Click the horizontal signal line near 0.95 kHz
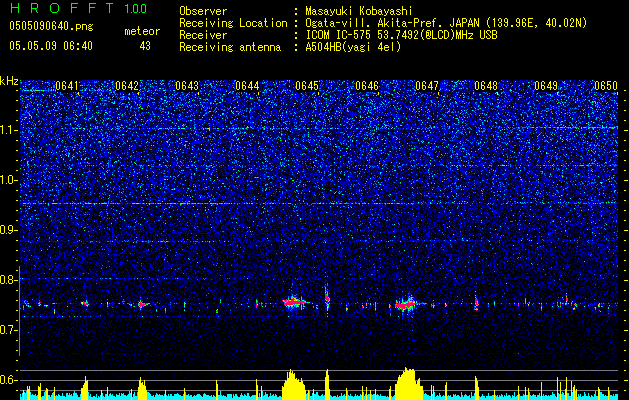Image resolution: width=629 pixels, height=400 pixels. click(x=319, y=203)
